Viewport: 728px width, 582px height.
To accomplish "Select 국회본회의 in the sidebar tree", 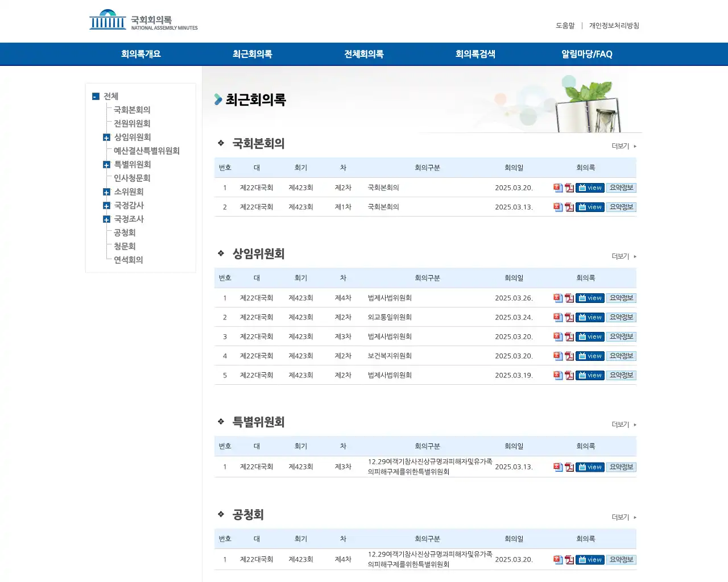I will point(132,110).
